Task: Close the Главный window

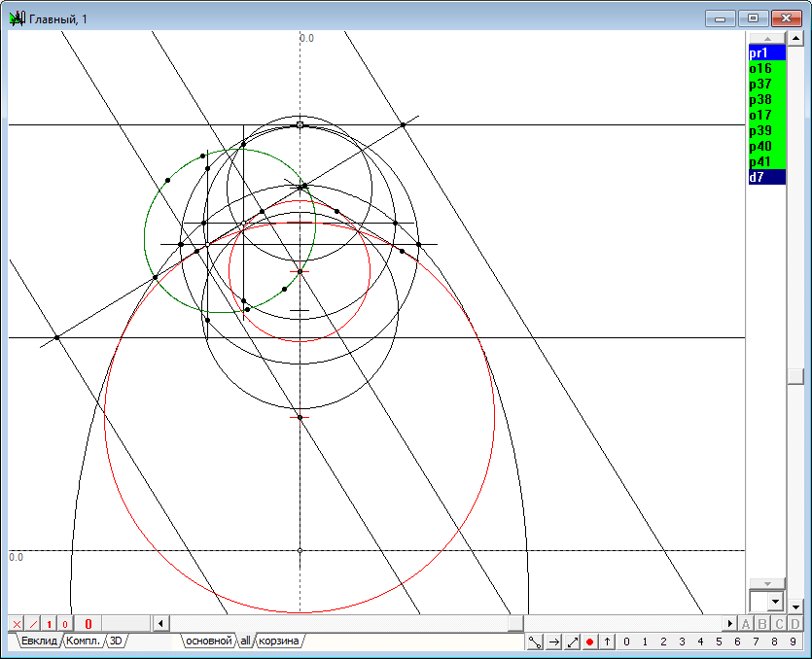Action: click(x=786, y=18)
